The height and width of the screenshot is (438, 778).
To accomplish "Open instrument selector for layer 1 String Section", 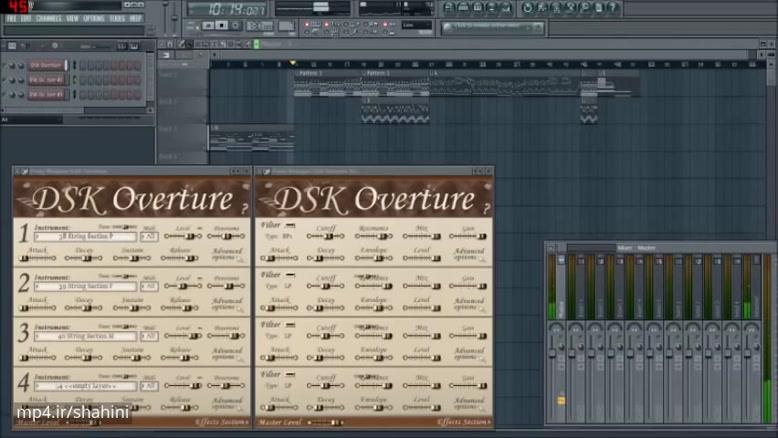I will (x=85, y=237).
